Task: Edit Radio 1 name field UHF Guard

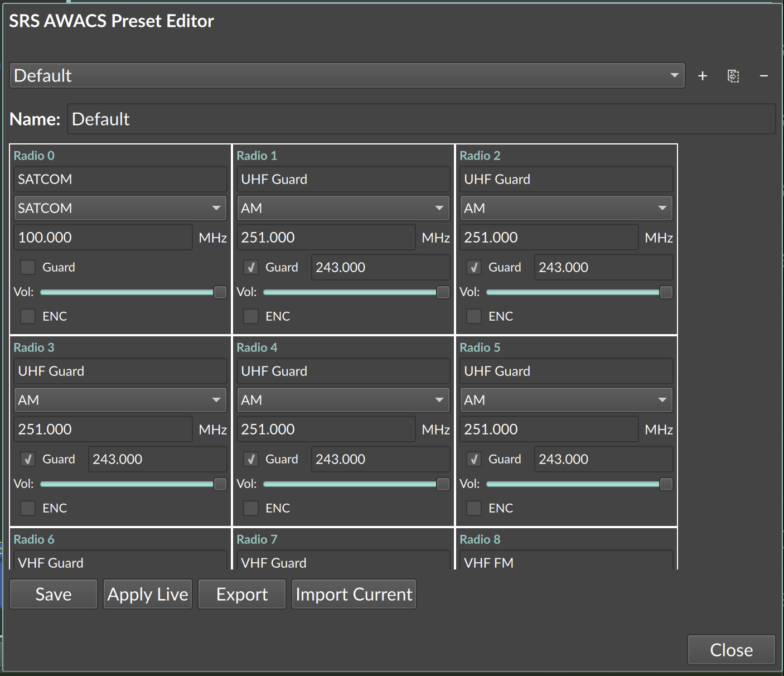Action: tap(343, 179)
